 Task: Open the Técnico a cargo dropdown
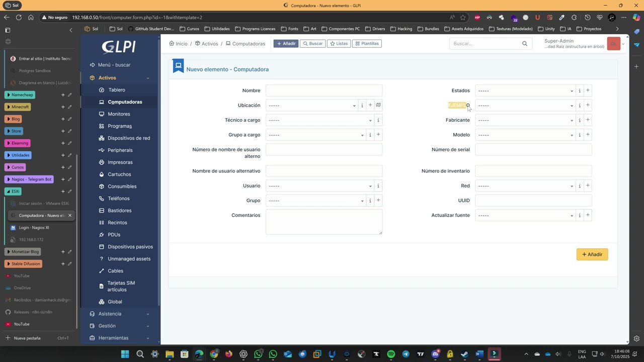[x=319, y=120]
